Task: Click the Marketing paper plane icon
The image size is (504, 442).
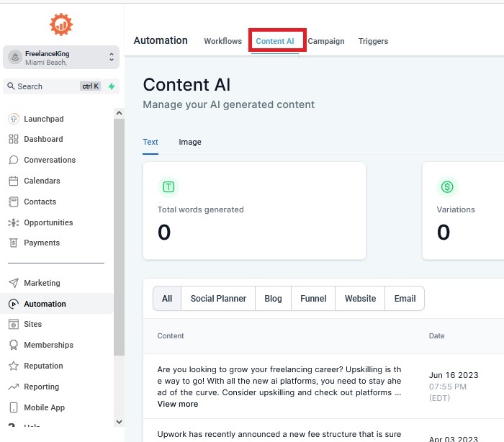Action: point(13,283)
